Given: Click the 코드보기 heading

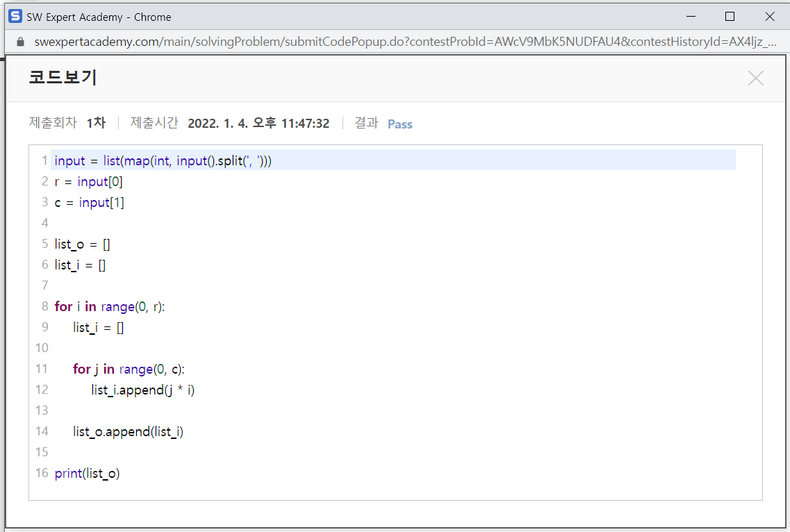Looking at the screenshot, I should [63, 77].
